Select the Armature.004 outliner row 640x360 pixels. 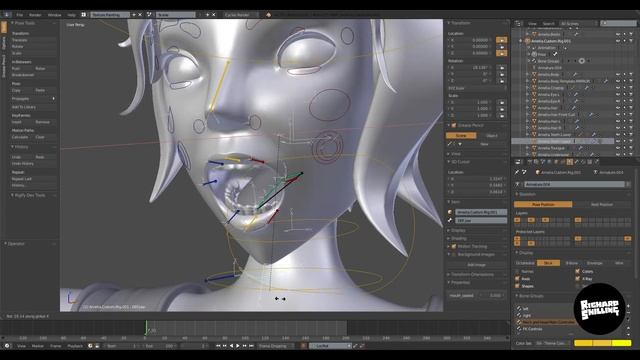[549, 68]
